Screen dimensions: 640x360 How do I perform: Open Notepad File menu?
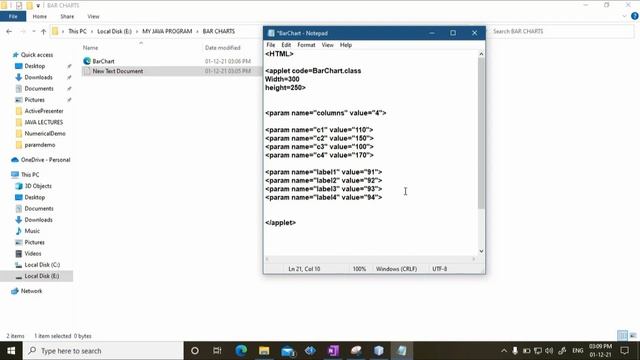pyautogui.click(x=271, y=45)
